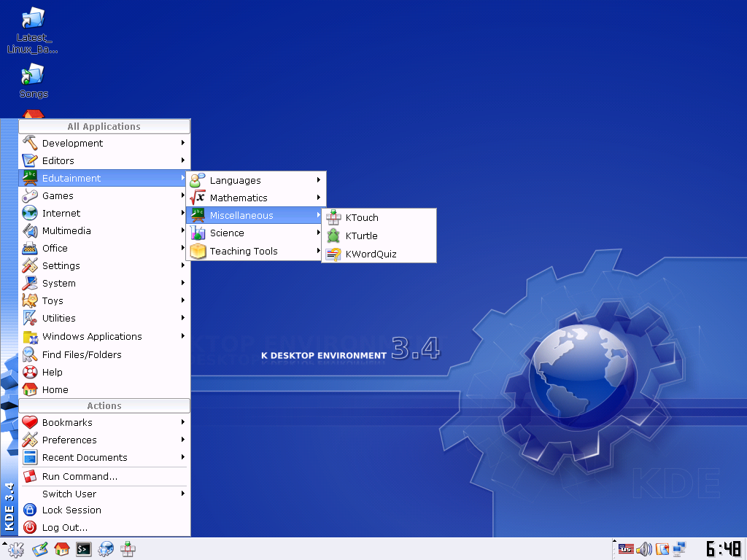Screen dimensions: 747x560
Task: Expand the Windows Applications arrow
Action: click(183, 336)
